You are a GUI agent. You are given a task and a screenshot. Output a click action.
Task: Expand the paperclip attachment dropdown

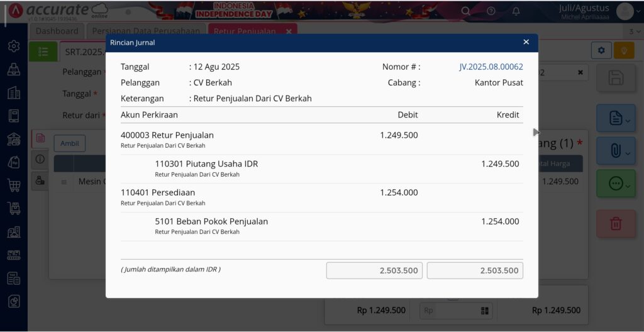616,151
